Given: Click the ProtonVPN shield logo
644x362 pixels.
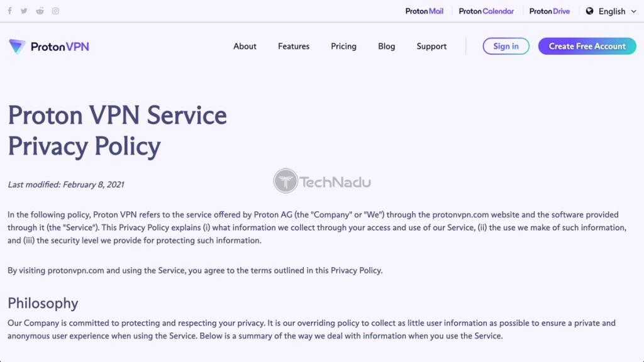Looking at the screenshot, I should [17, 47].
